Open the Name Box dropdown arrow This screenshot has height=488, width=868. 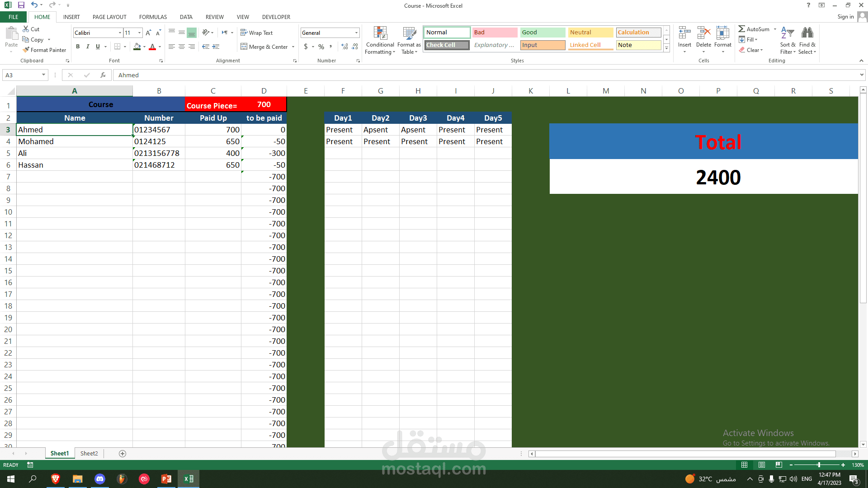click(43, 75)
